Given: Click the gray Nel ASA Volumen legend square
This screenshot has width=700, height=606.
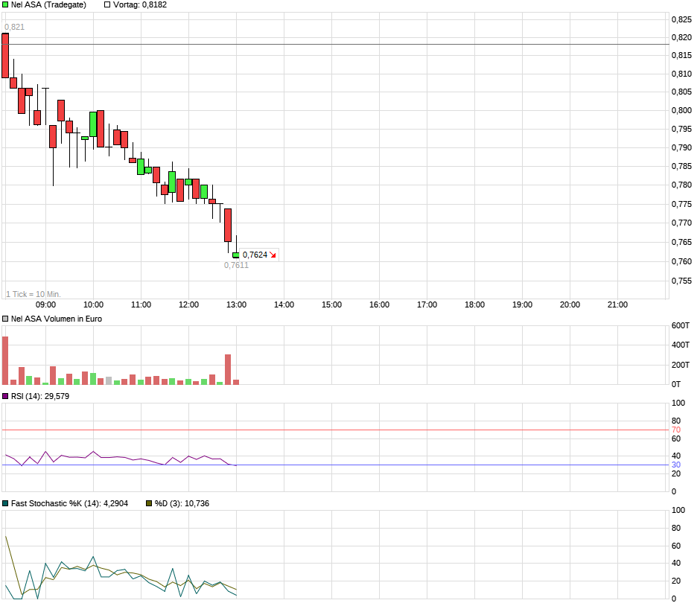Looking at the screenshot, I should coord(4,319).
